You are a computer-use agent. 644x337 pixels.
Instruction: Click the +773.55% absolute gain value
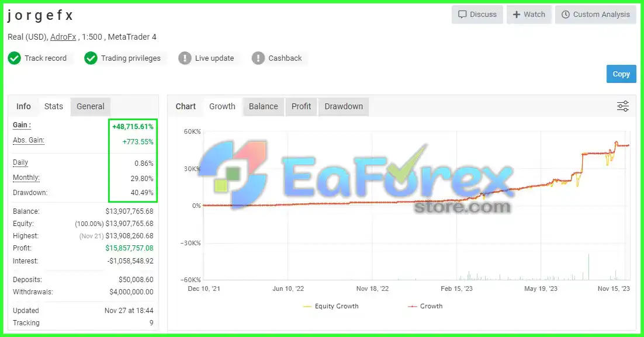click(x=138, y=141)
